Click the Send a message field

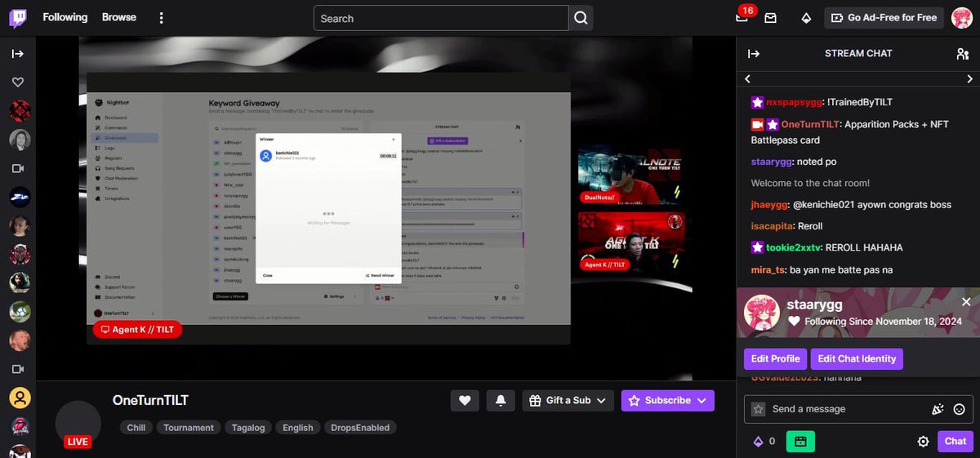848,409
